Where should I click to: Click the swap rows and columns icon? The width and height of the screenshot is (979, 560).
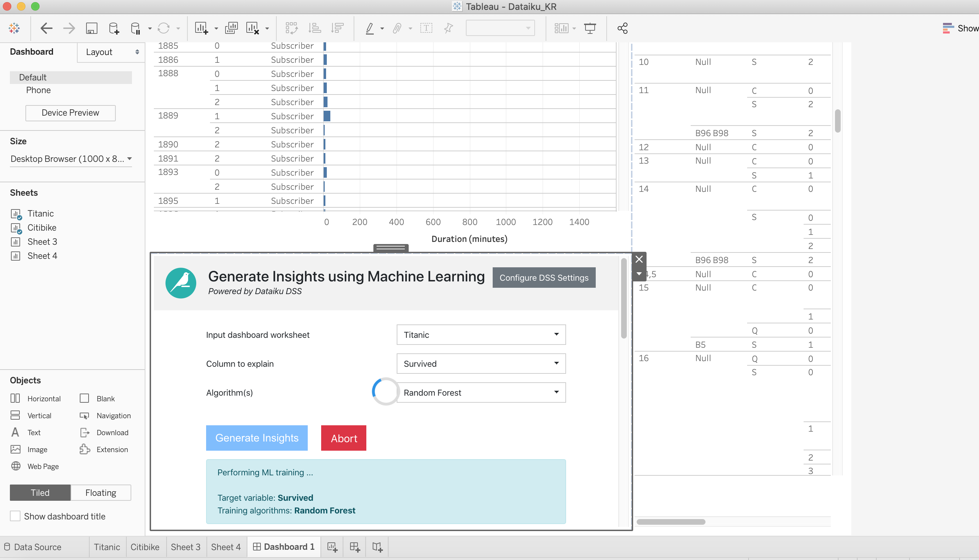(x=292, y=28)
